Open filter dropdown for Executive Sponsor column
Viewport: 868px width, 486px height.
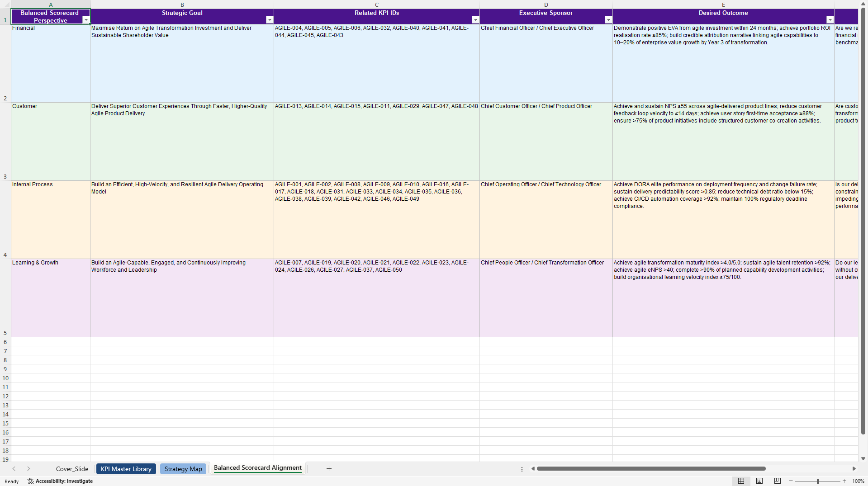[x=608, y=20]
